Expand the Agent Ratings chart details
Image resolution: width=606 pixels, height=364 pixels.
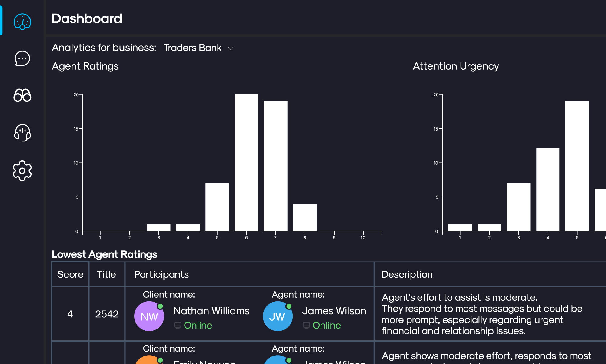(85, 66)
